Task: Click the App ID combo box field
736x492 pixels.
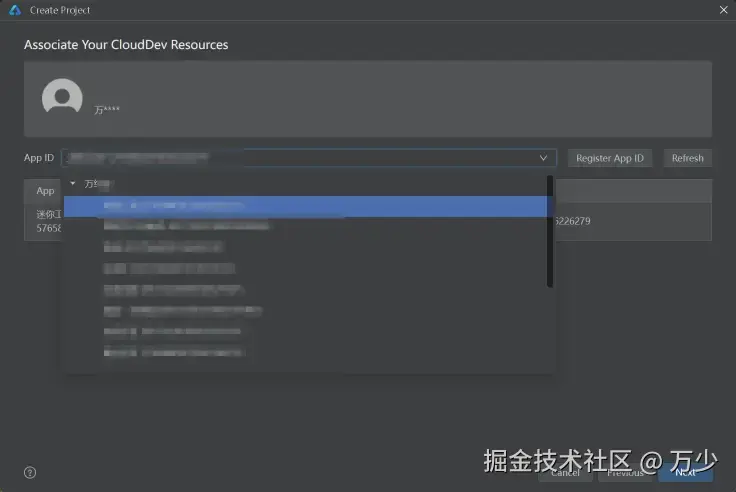Action: point(308,158)
